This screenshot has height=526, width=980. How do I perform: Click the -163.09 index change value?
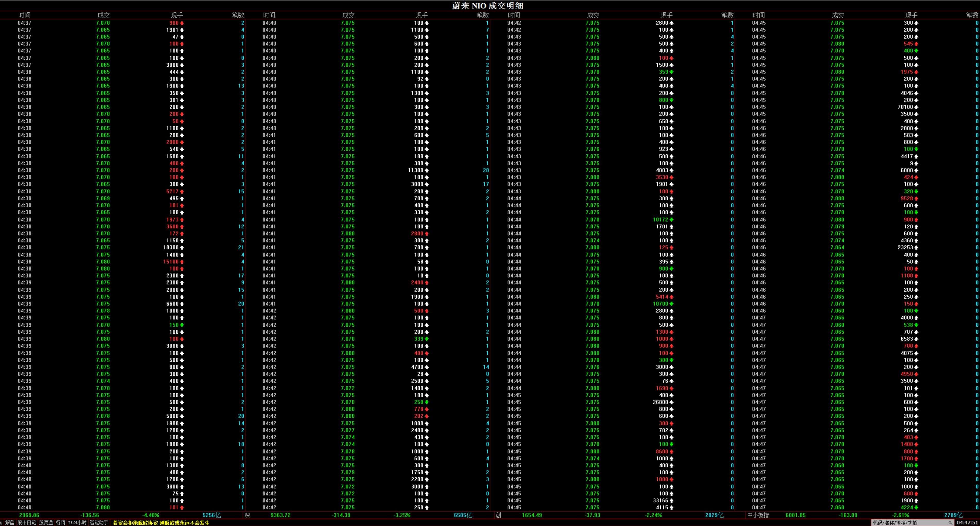848,515
